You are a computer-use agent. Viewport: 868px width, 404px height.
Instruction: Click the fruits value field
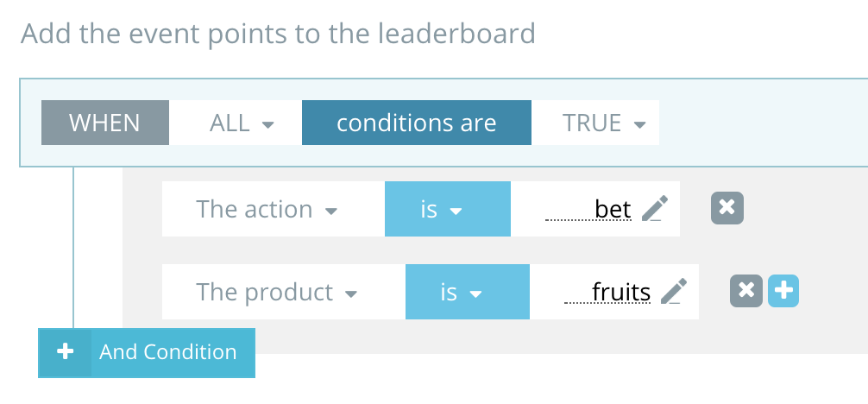click(608, 293)
